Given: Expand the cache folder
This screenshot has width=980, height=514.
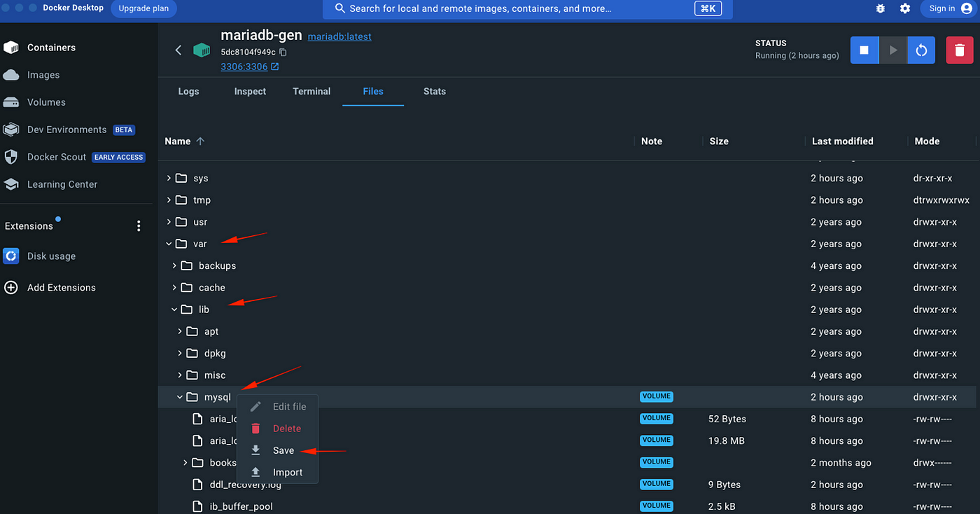Looking at the screenshot, I should 175,288.
